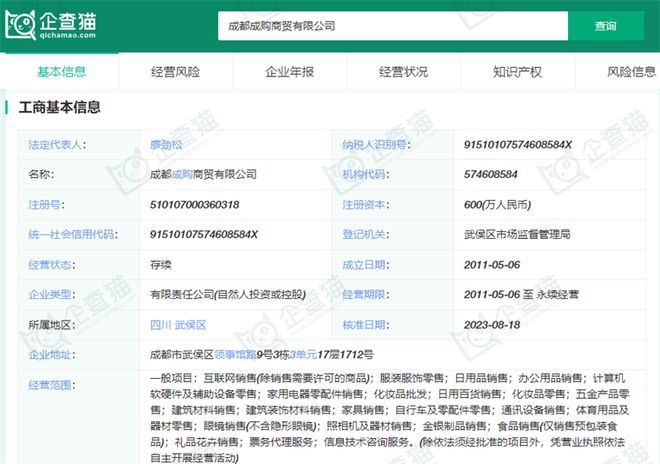Click the 法定代表人 label link

(57, 145)
